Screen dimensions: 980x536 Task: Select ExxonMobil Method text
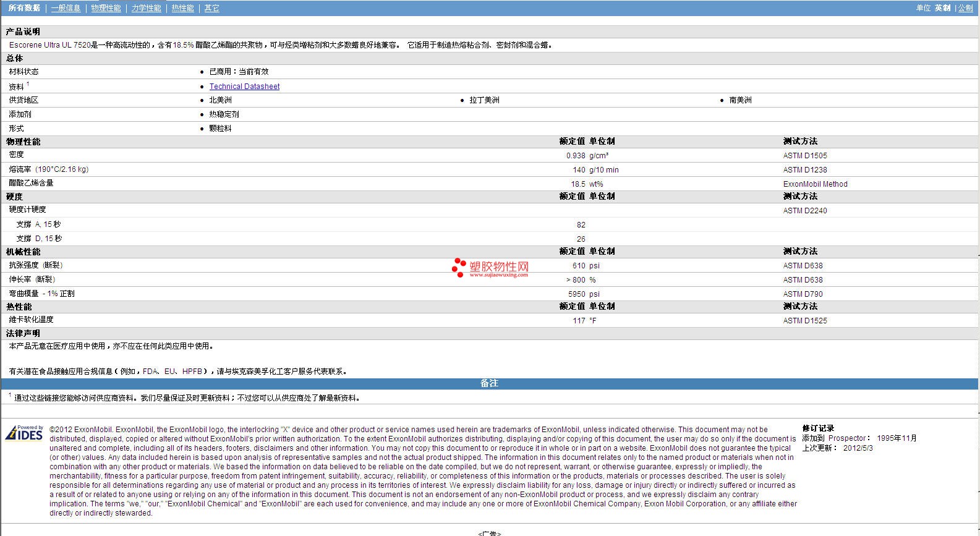(x=815, y=184)
